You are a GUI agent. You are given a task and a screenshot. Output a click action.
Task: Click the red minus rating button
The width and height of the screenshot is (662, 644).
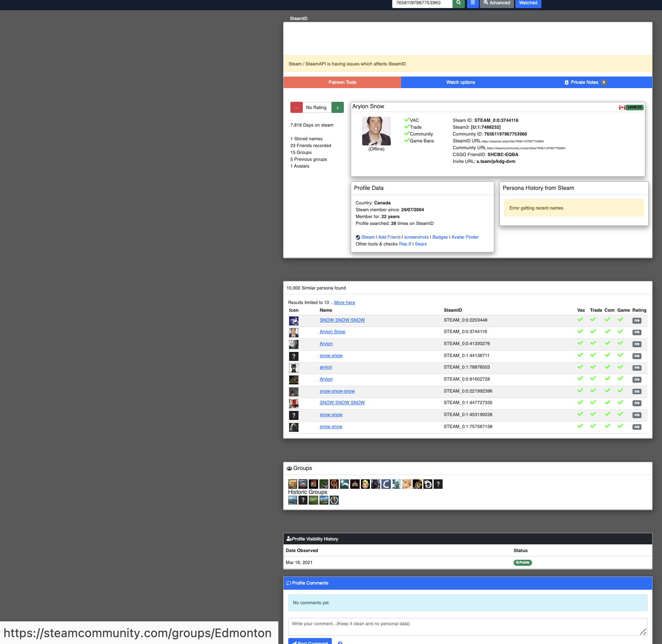tap(296, 108)
